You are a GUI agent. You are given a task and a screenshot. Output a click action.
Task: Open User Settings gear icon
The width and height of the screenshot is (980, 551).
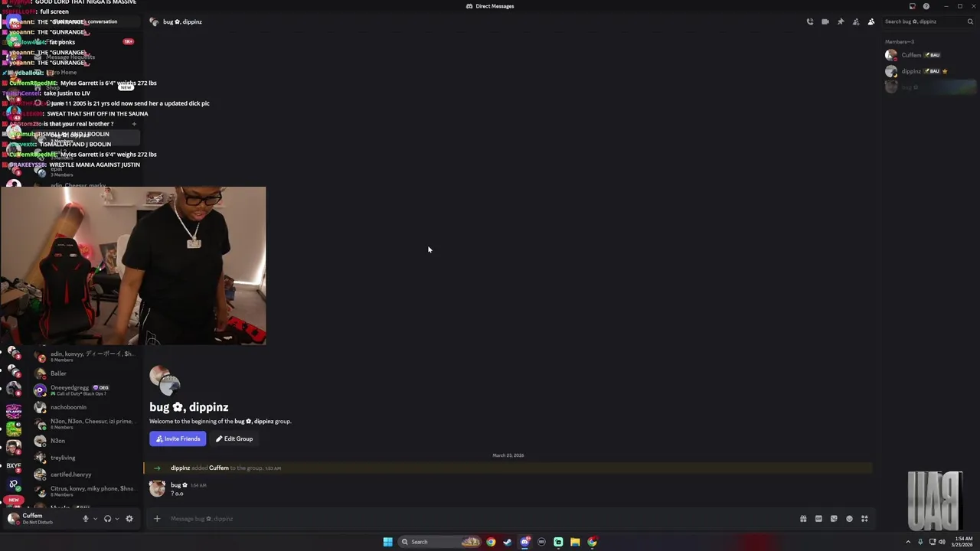tap(129, 519)
